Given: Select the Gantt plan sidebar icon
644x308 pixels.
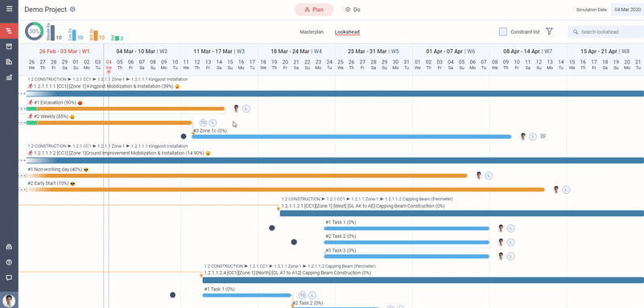Looking at the screenshot, I should 9,31.
